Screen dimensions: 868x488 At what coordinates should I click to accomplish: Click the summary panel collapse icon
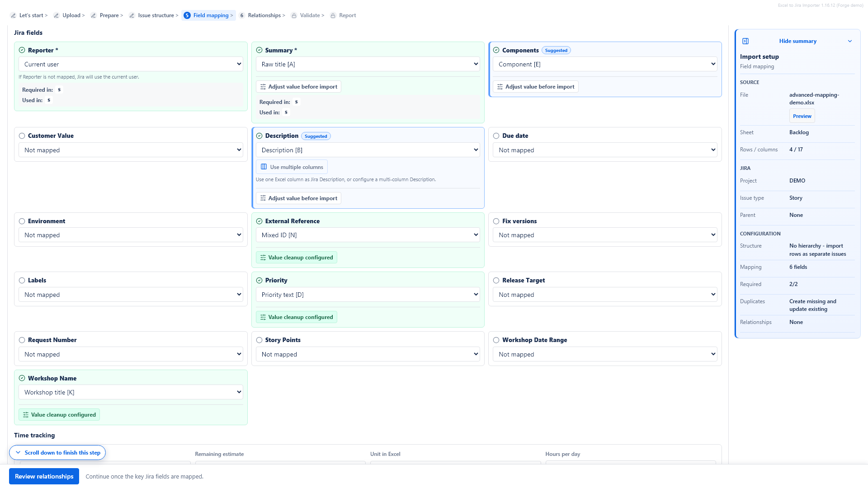745,41
